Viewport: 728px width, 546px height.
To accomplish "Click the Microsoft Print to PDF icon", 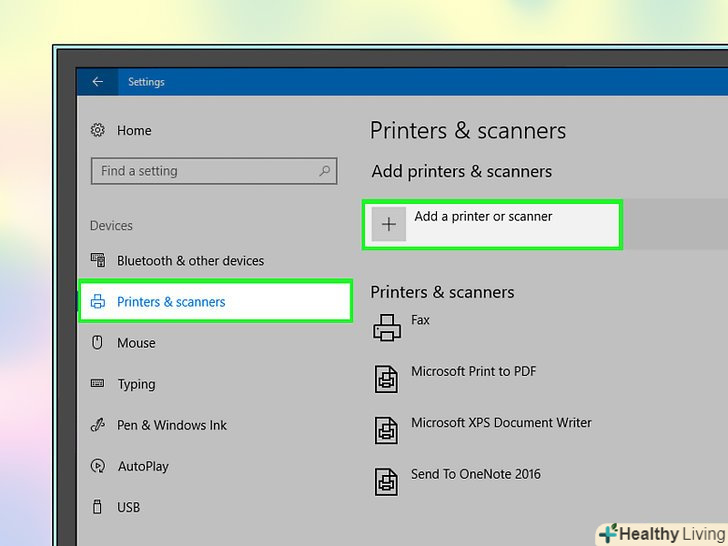I will tap(386, 378).
